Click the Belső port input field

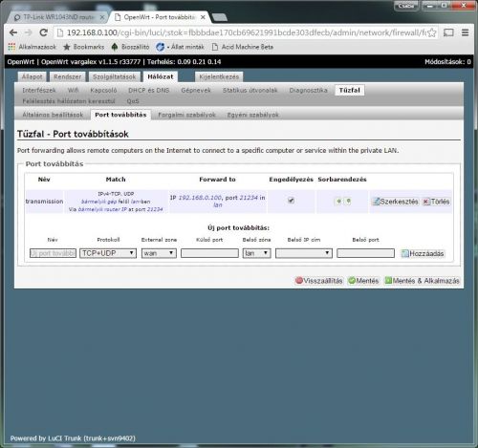pyautogui.click(x=365, y=253)
